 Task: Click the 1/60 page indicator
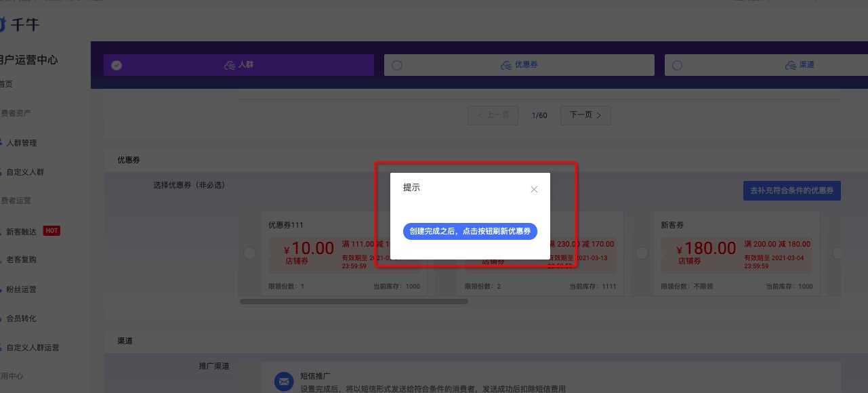click(x=539, y=115)
